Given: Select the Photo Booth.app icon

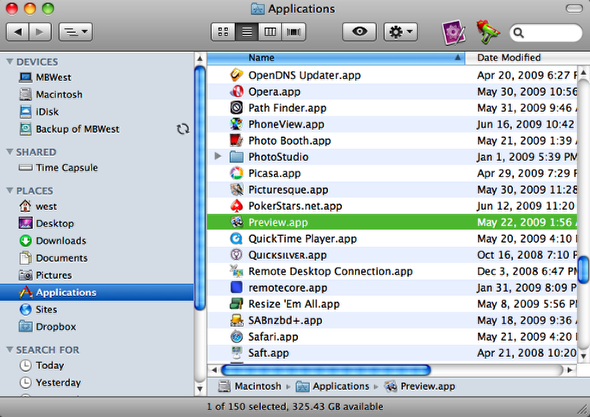Looking at the screenshot, I should click(x=236, y=140).
